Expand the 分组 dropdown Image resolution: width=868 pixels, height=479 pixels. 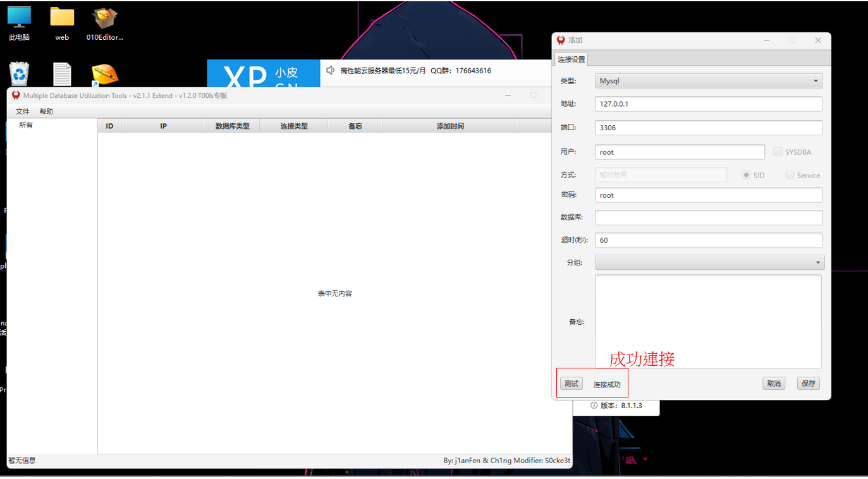[710, 262]
